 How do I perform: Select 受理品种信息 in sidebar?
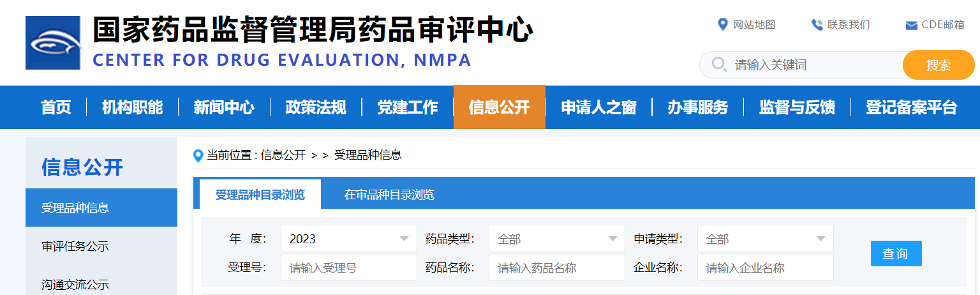(x=101, y=208)
